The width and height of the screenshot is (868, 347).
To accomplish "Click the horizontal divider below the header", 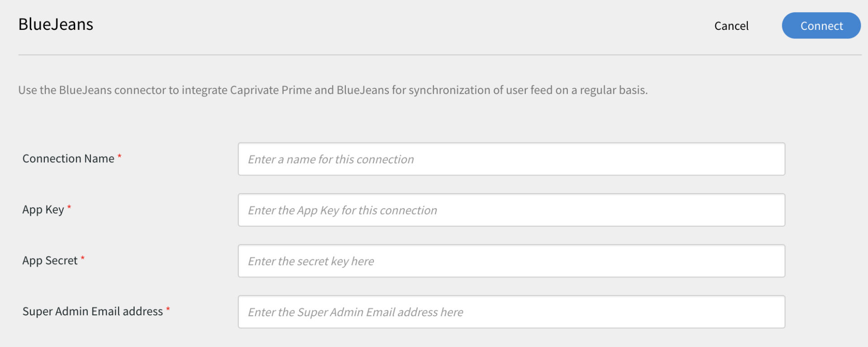I will [440, 55].
